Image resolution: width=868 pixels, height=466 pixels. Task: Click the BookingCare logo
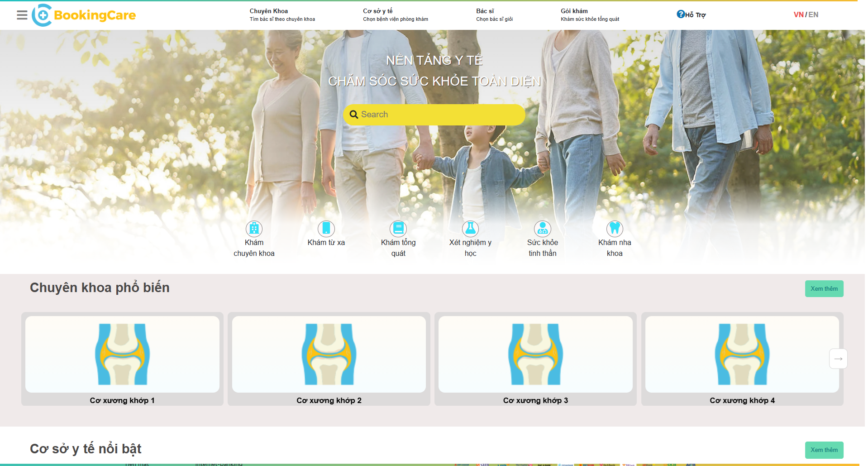[84, 15]
